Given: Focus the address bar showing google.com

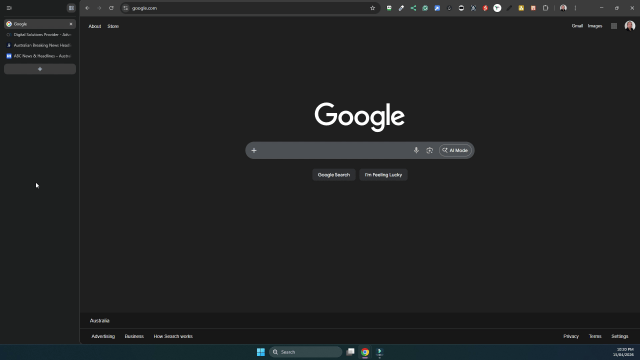Looking at the screenshot, I should click(x=249, y=8).
